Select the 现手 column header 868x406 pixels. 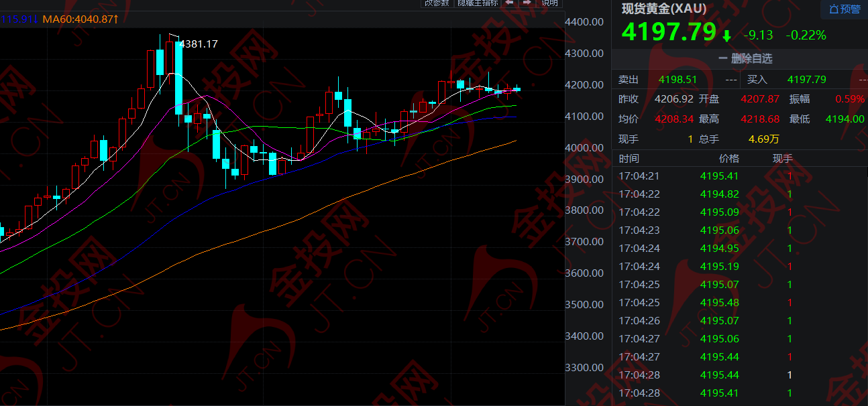click(782, 159)
